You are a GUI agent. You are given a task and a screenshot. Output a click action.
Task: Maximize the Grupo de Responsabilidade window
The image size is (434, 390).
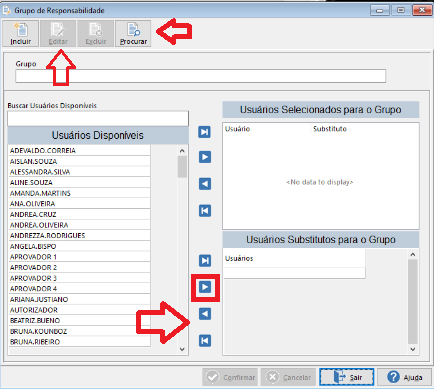pos(401,10)
